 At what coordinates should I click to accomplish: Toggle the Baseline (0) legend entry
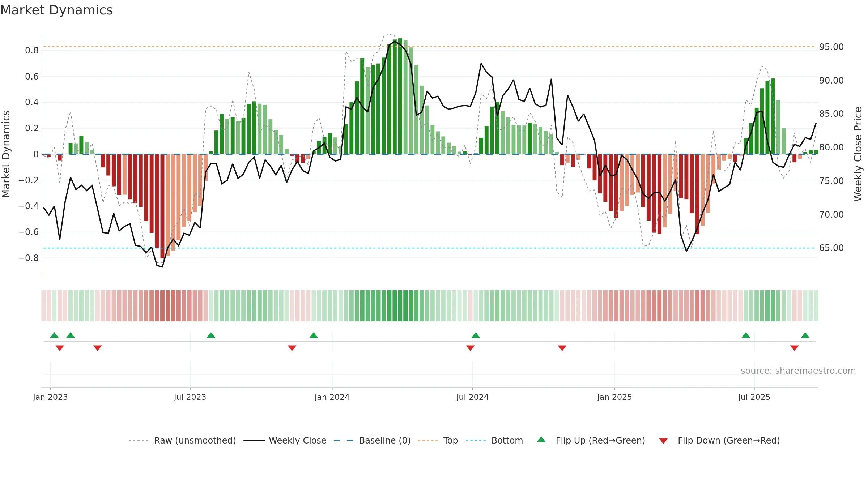(372, 440)
